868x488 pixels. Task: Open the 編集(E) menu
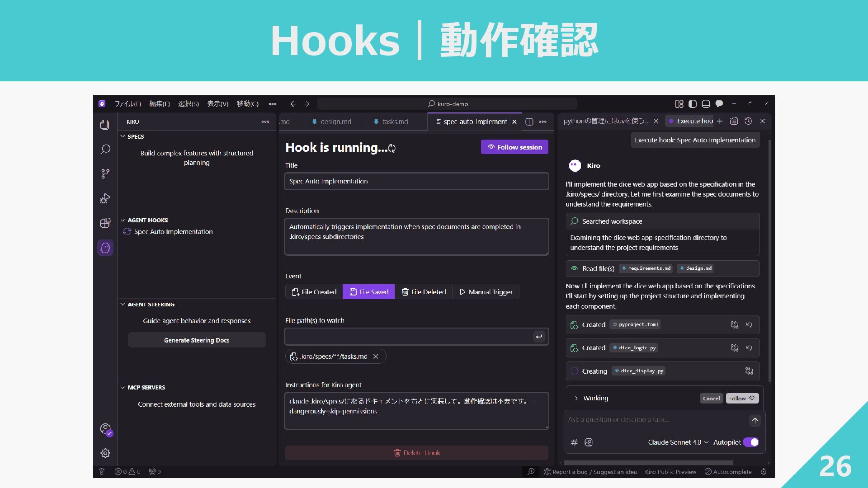click(160, 104)
